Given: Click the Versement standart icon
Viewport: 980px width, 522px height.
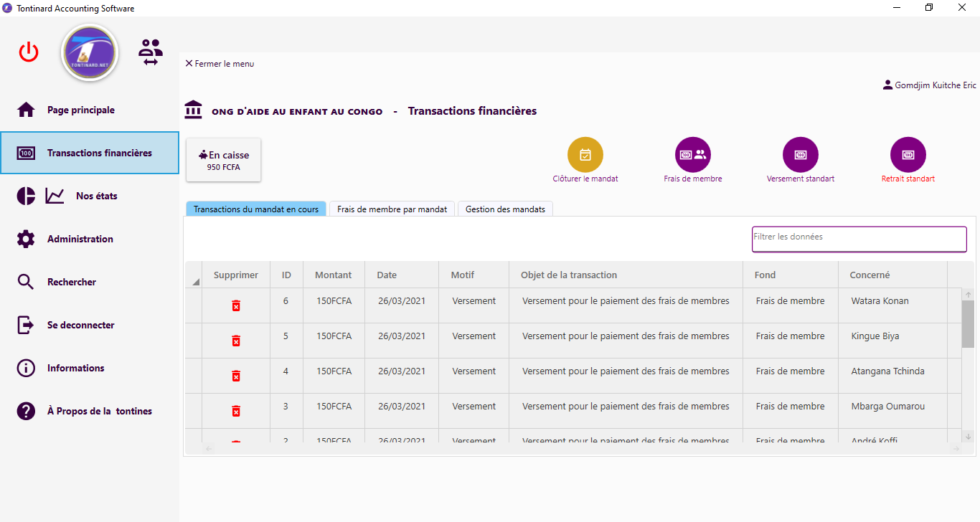Looking at the screenshot, I should 800,154.
